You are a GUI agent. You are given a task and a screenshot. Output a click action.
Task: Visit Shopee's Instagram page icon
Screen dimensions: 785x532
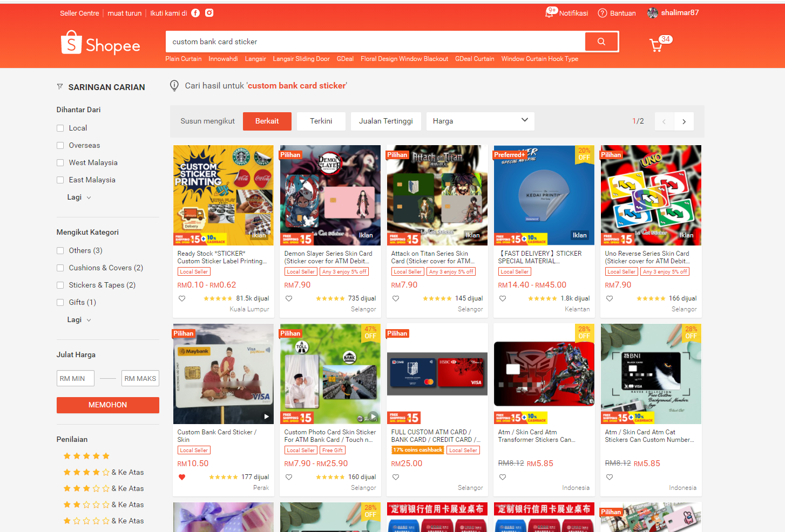209,13
